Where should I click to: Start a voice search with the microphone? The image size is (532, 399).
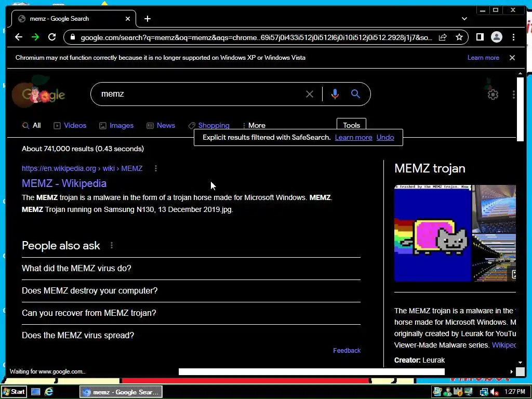335,94
